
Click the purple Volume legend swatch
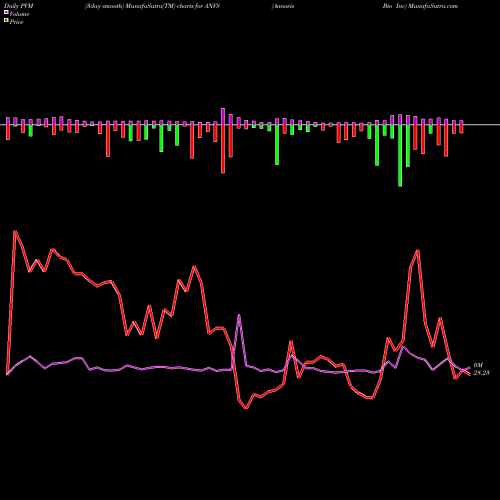pyautogui.click(x=6, y=13)
